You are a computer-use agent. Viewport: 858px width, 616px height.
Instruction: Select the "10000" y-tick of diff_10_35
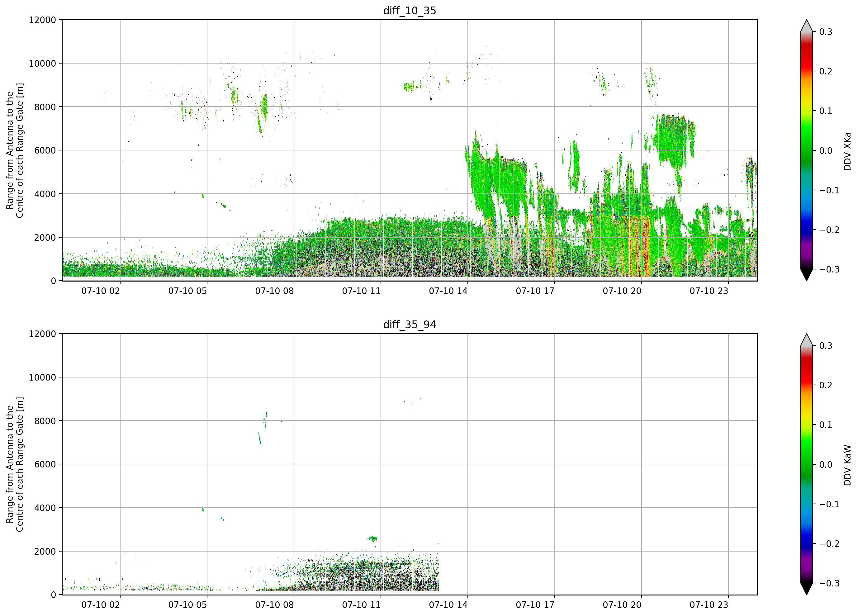42,64
